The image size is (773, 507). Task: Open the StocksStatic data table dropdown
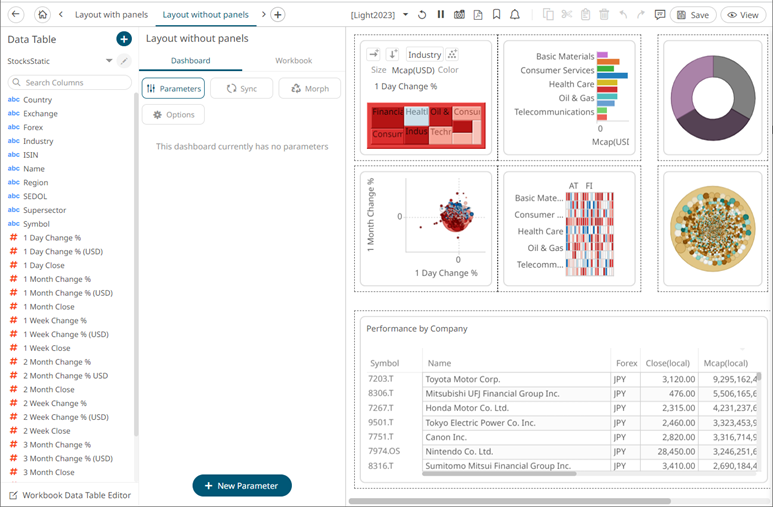click(x=109, y=61)
